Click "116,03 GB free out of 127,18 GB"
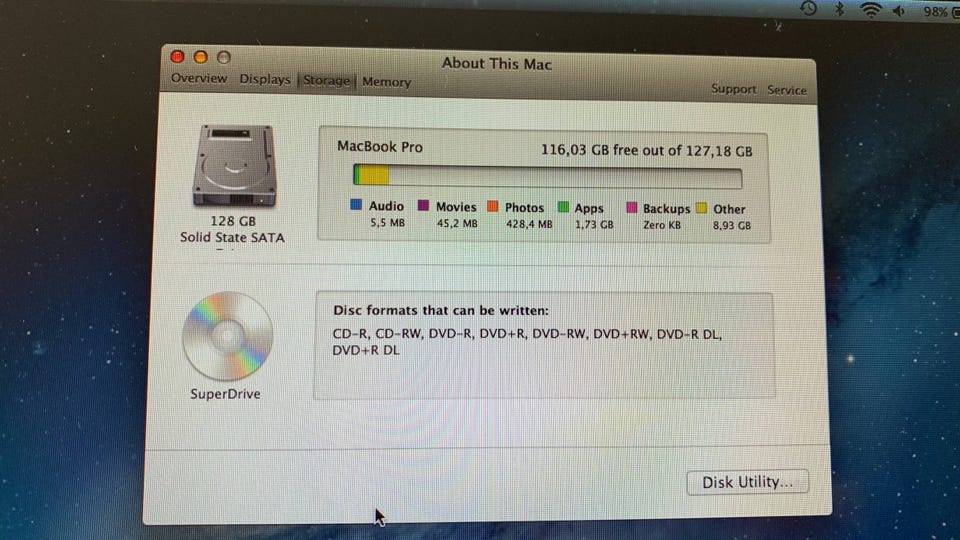The height and width of the screenshot is (540, 960). coord(647,151)
